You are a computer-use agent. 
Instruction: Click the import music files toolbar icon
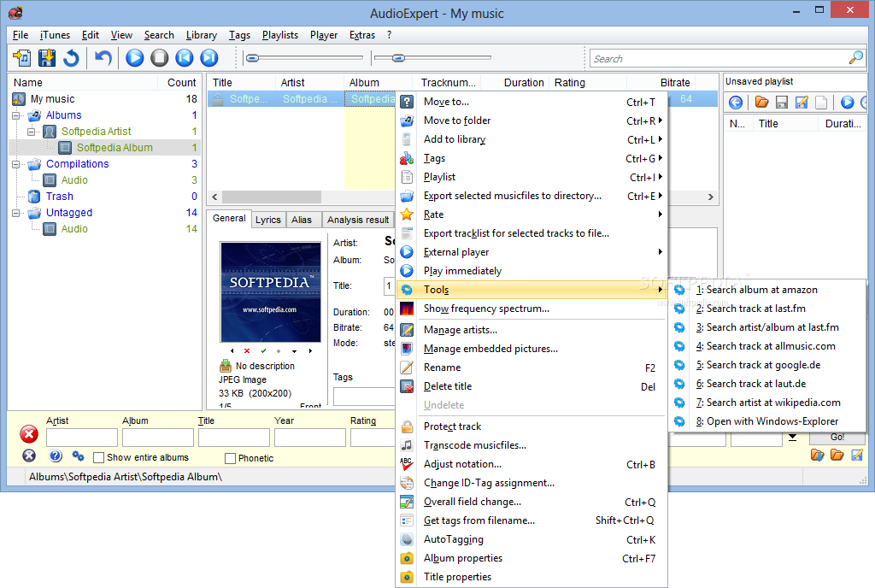tap(22, 57)
